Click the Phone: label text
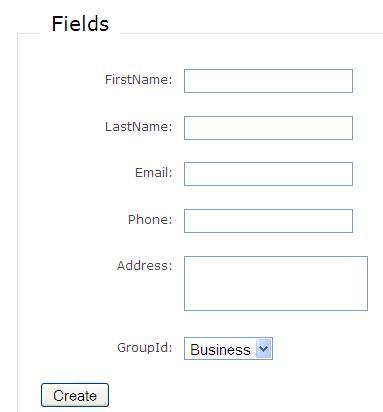 point(150,220)
